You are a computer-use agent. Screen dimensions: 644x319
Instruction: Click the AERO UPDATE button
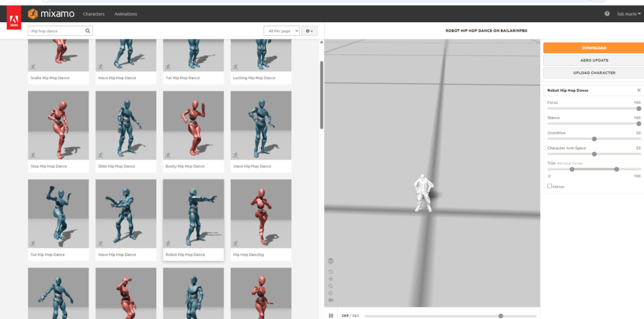click(x=594, y=60)
